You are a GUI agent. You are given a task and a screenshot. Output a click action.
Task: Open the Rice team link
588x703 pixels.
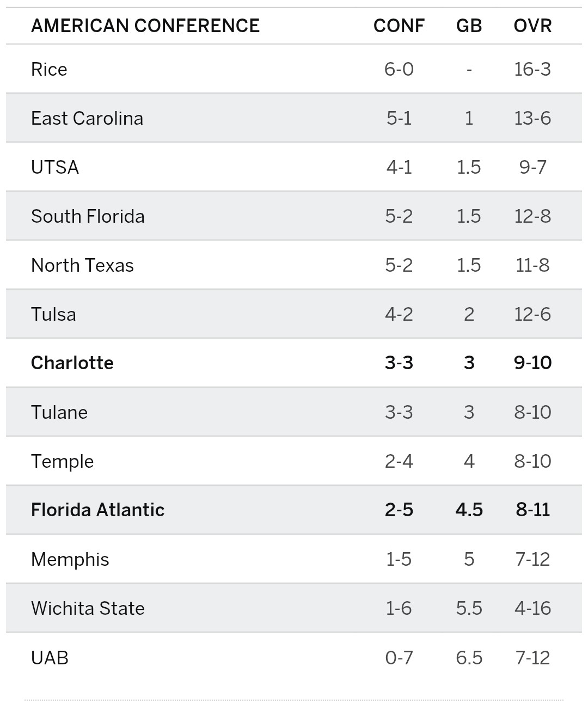[x=49, y=69]
